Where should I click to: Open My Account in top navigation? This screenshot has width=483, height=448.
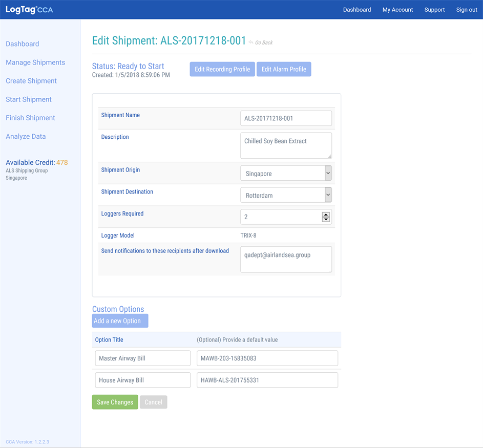tap(397, 10)
